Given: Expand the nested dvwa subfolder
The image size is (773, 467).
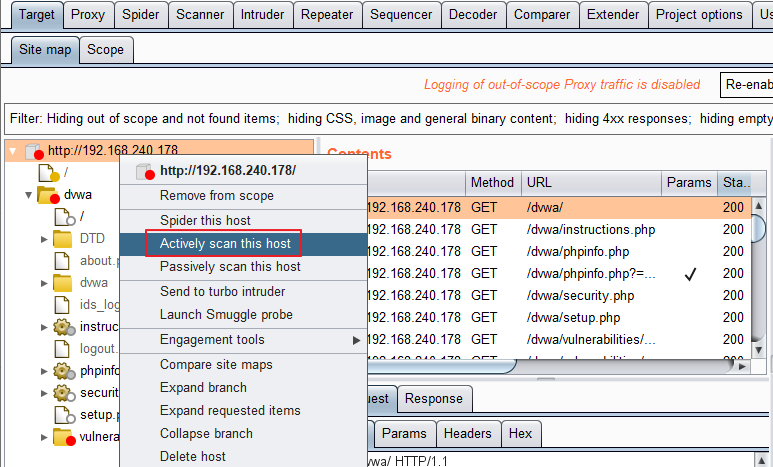Looking at the screenshot, I should pos(44,283).
